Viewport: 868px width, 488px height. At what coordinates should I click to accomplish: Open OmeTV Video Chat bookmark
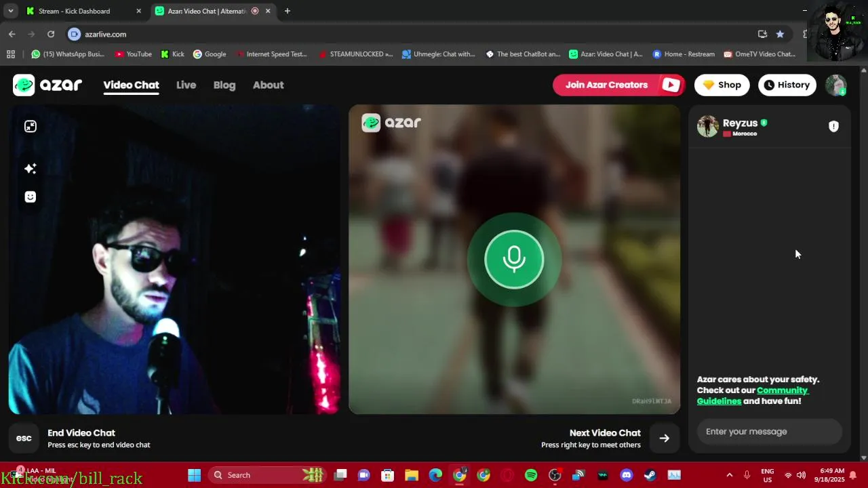pyautogui.click(x=759, y=54)
